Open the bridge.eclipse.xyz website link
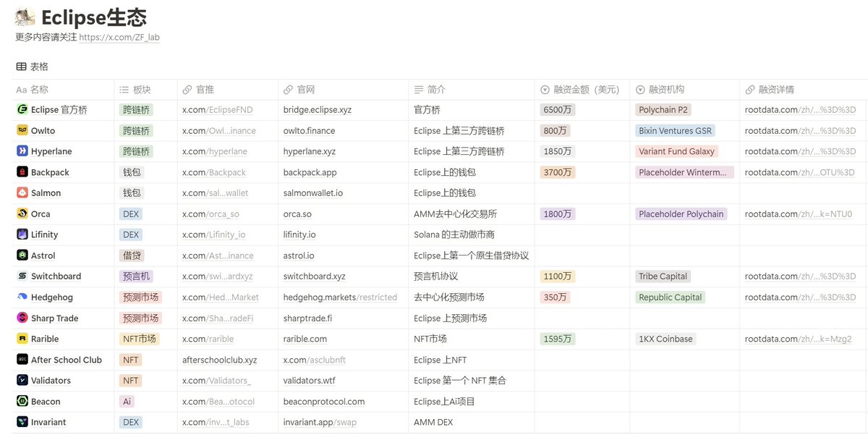Screen dimensions: 868x435 [317, 109]
